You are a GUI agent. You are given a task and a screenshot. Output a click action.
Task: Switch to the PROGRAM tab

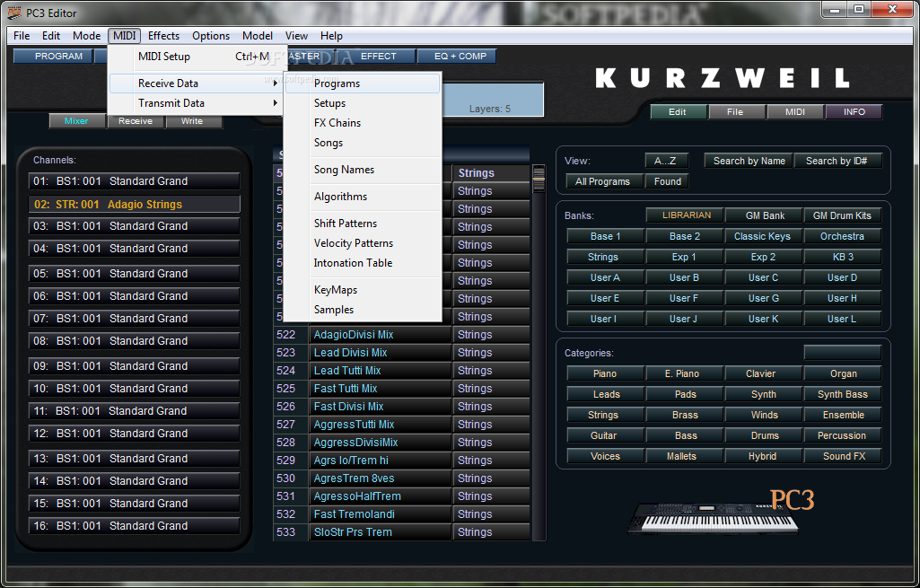click(x=53, y=57)
